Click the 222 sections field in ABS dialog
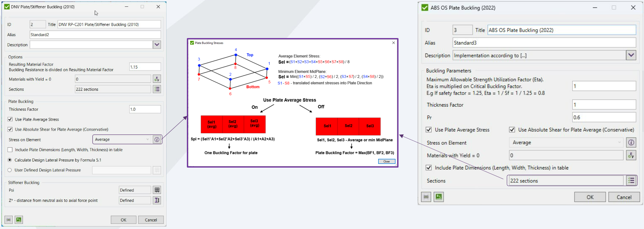The width and height of the screenshot is (644, 229). (566, 181)
